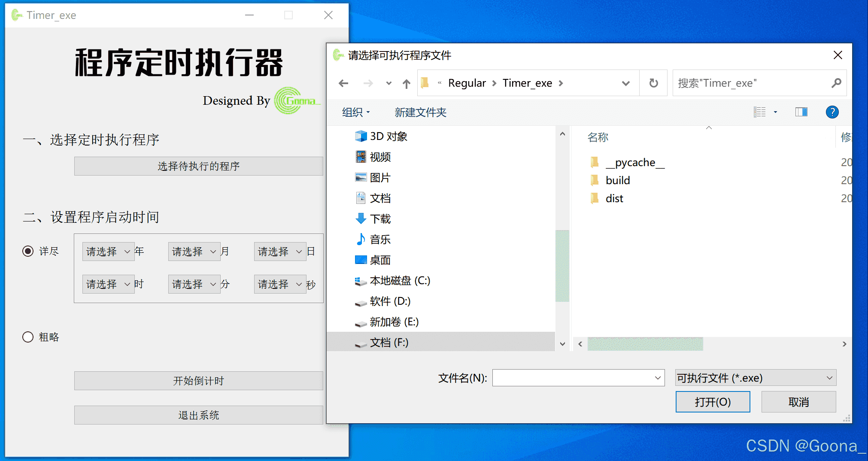Select 视频 in navigation pane
Viewport: 868px width, 461px height.
tap(373, 157)
